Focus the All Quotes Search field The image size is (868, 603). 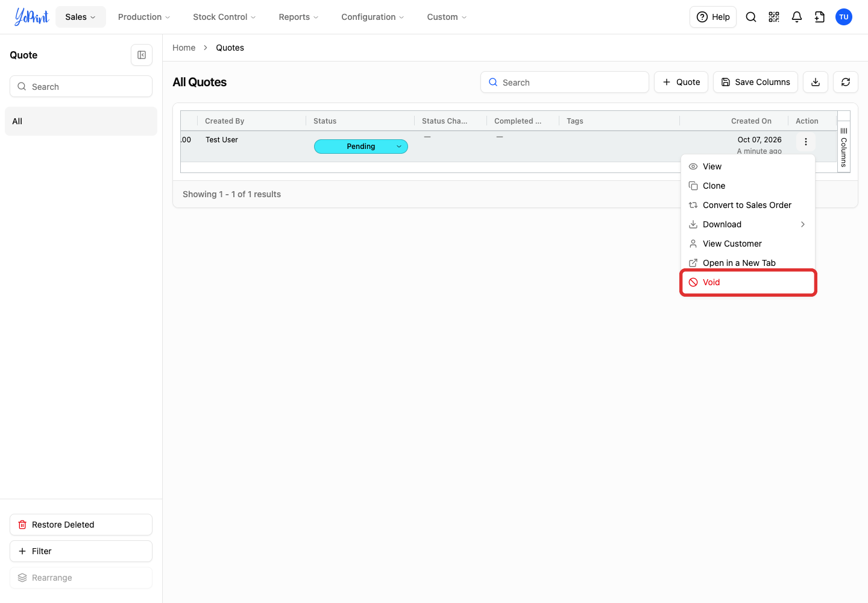[x=565, y=82]
